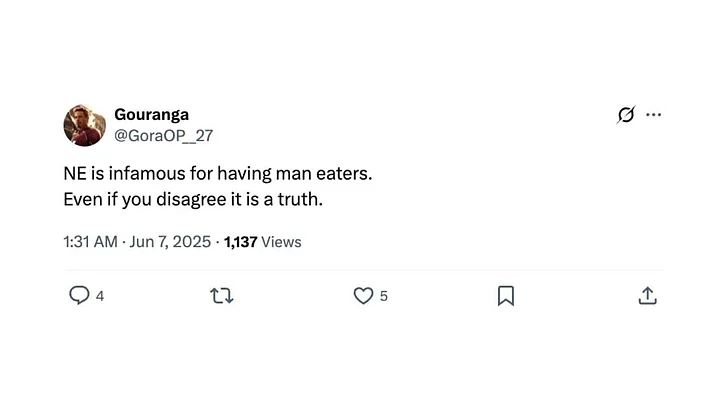This screenshot has height=405, width=720.
Task: Click the 1,137 view count number
Action: 241,242
